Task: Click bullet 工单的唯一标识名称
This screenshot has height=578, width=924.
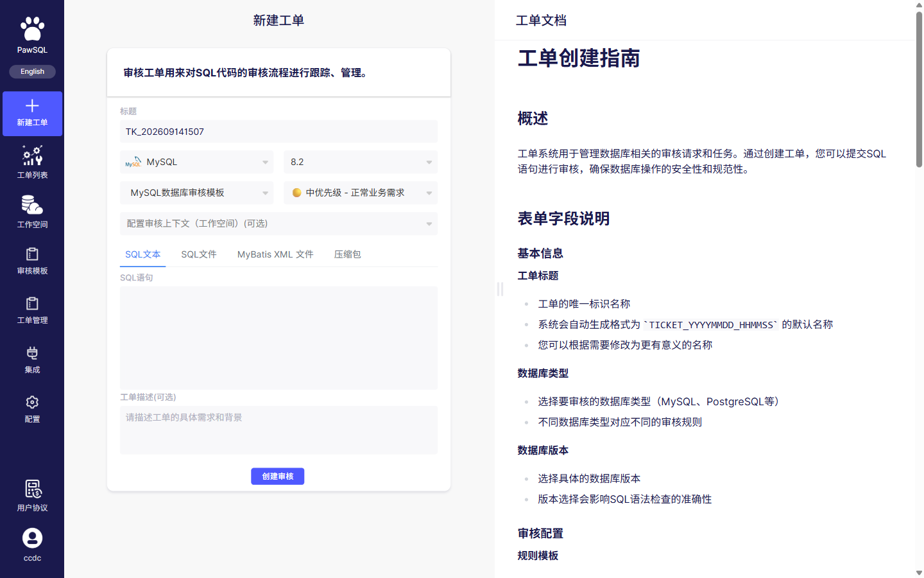Action: click(x=584, y=304)
